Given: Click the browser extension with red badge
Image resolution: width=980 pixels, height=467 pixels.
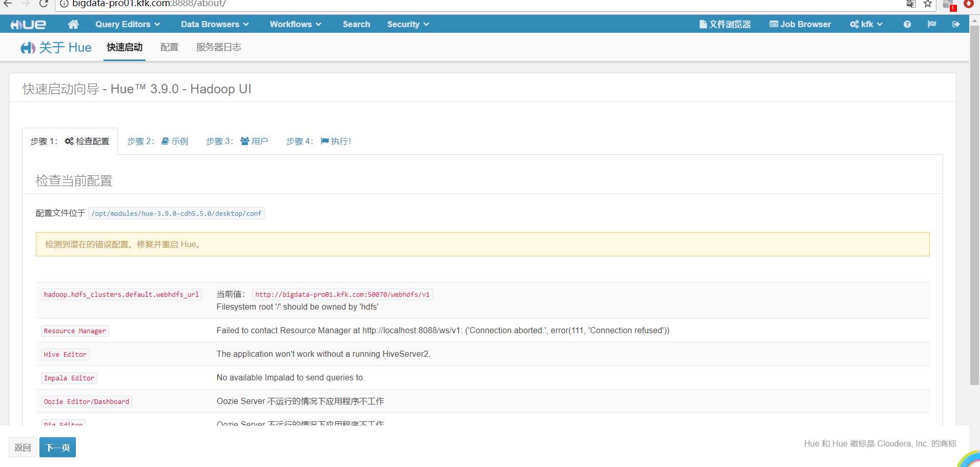Looking at the screenshot, I should [x=949, y=5].
